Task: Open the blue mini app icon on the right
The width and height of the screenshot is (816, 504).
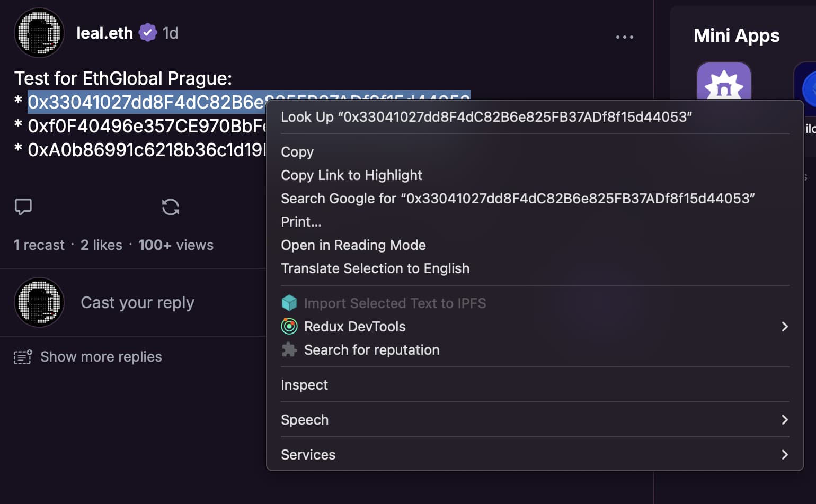Action: click(810, 89)
